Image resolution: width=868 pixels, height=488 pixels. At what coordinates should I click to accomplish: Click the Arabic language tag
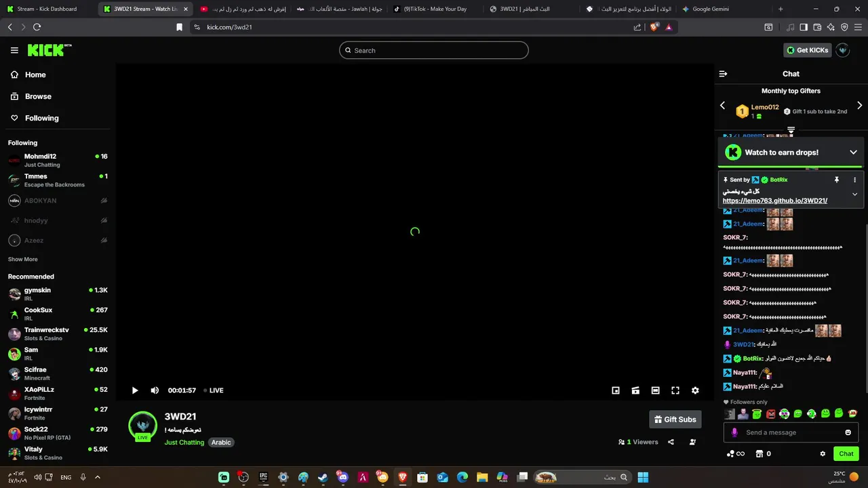pos(221,443)
